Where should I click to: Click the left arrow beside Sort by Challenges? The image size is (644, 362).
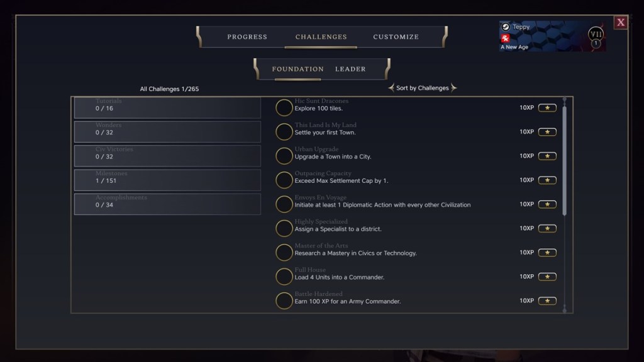390,88
